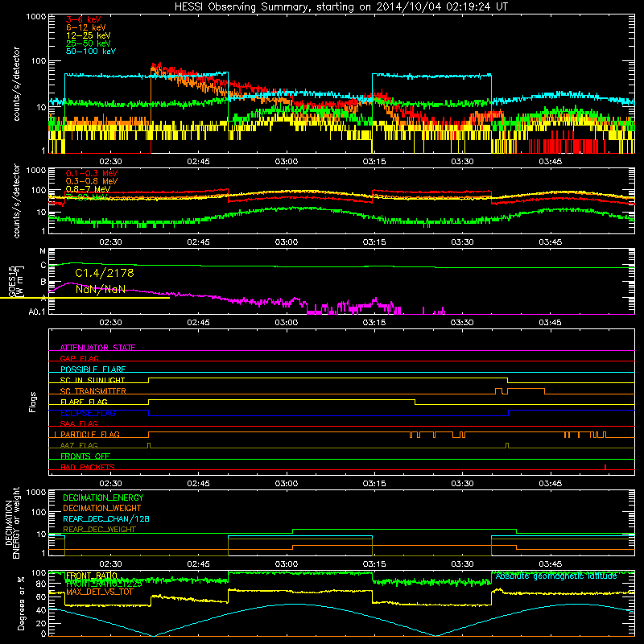The width and height of the screenshot is (644, 644).
Task: Click the SC_TRANSMITTER flag label
Action: [93, 391]
